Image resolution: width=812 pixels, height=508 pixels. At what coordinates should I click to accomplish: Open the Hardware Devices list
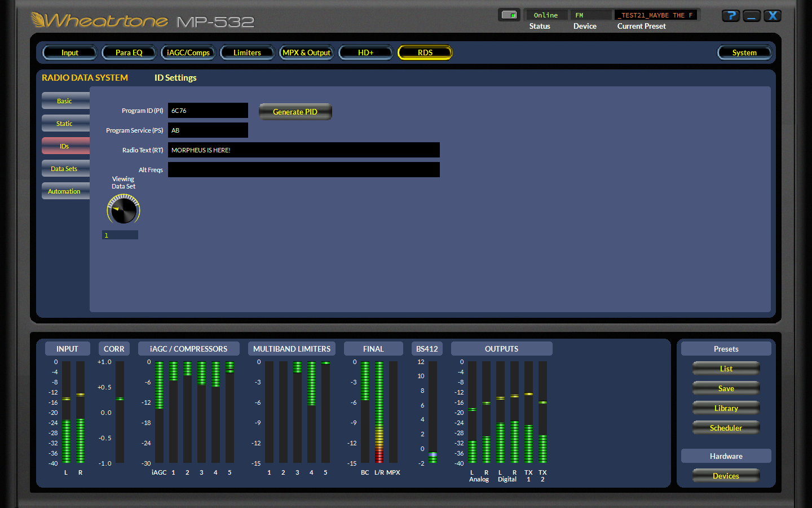pyautogui.click(x=726, y=476)
